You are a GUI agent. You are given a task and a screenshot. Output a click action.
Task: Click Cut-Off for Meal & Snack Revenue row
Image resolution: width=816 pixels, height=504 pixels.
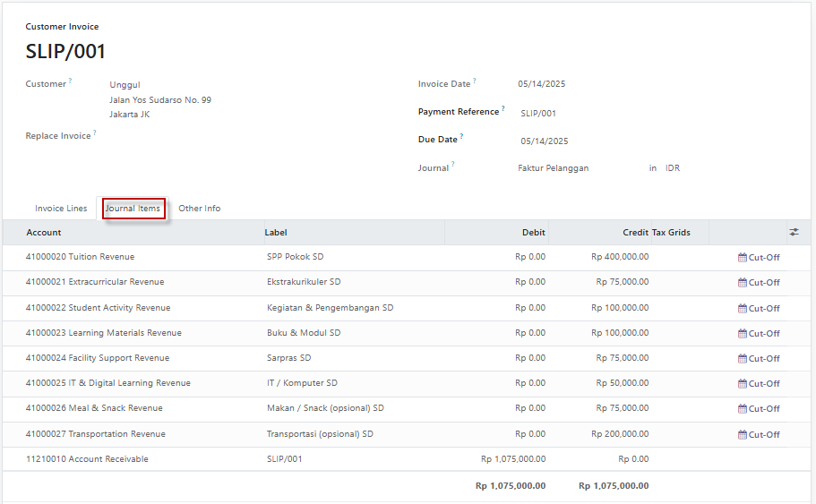759,409
